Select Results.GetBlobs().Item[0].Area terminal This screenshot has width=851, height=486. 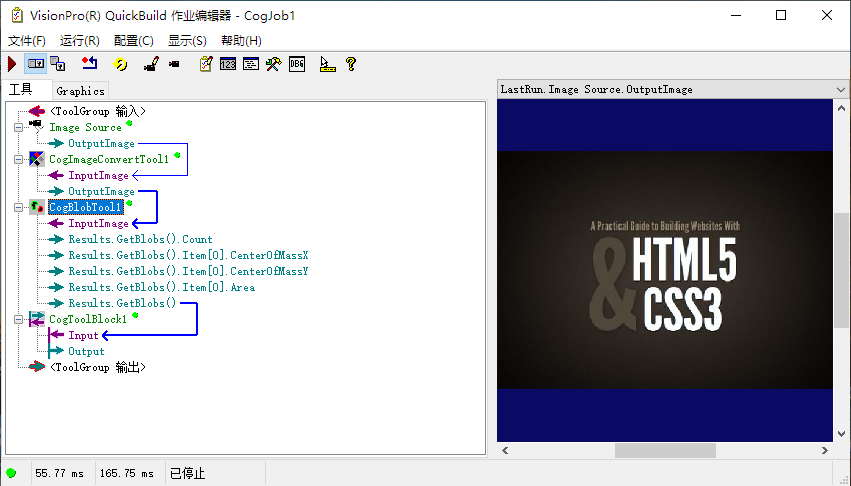161,287
